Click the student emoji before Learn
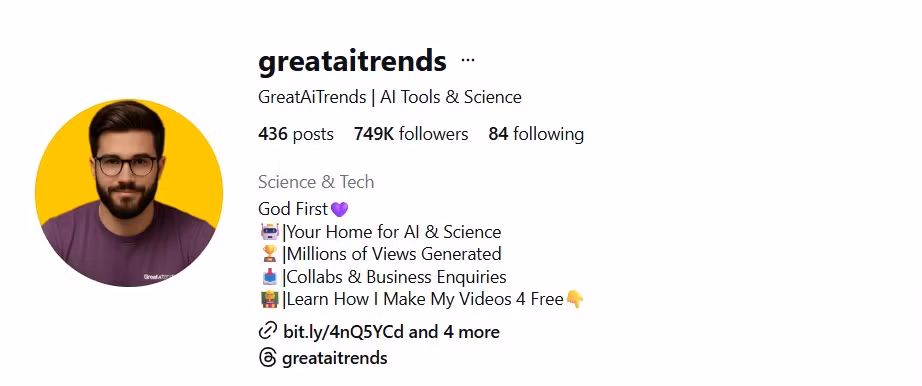This screenshot has width=922, height=386. (269, 299)
